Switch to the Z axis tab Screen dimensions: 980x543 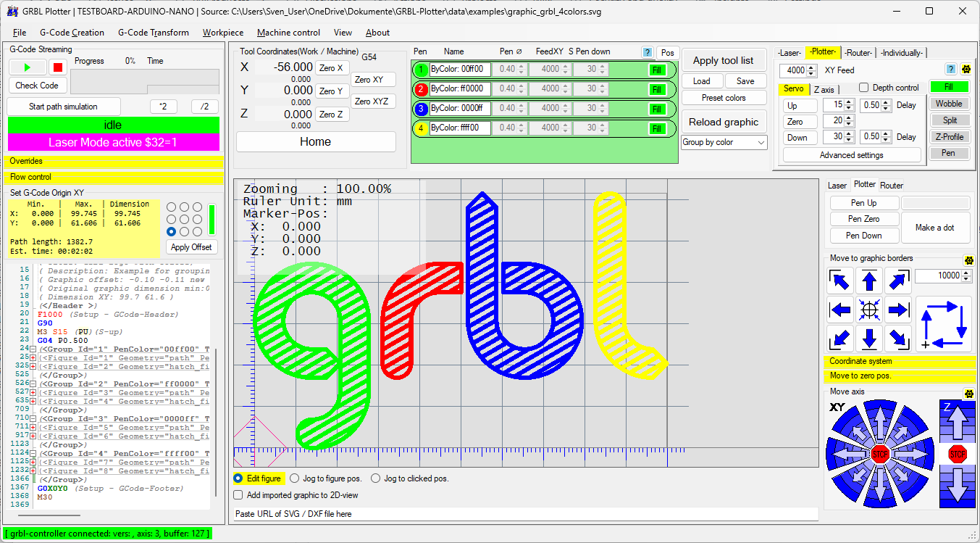[824, 89]
